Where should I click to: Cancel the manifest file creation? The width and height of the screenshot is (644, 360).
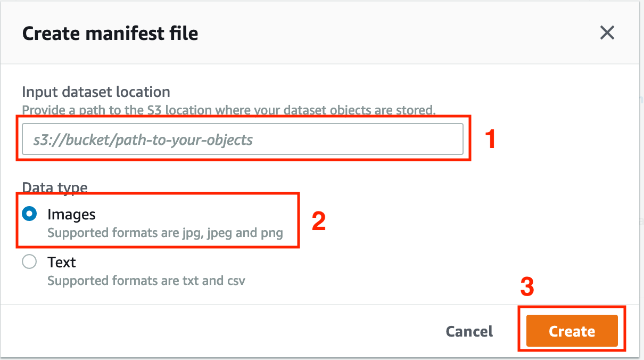pyautogui.click(x=469, y=331)
